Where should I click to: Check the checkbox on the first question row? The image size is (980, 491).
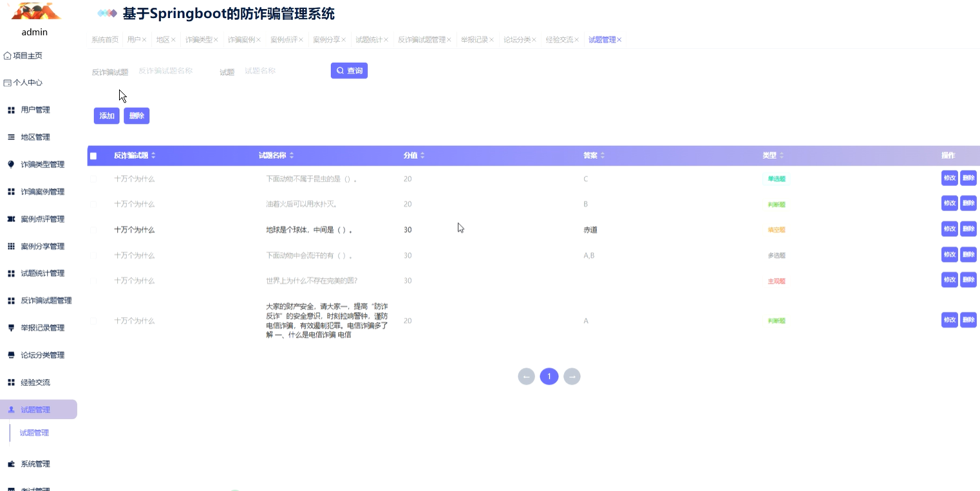coord(93,179)
